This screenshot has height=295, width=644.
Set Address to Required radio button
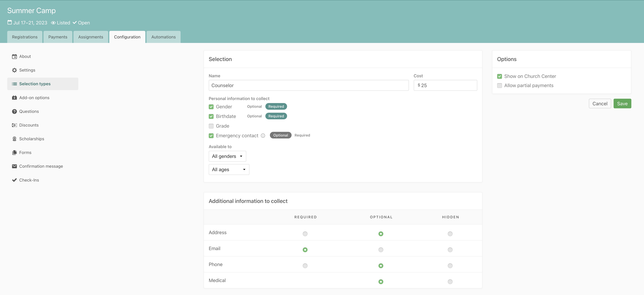click(305, 234)
